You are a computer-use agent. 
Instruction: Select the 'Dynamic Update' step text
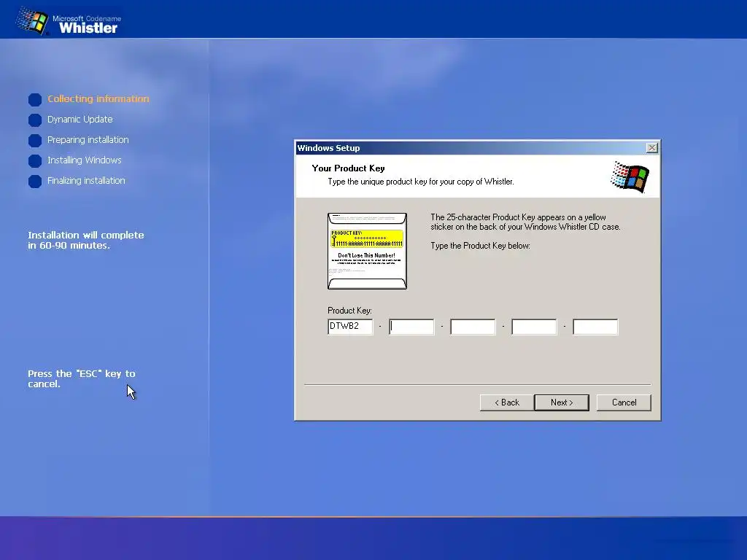click(x=80, y=119)
